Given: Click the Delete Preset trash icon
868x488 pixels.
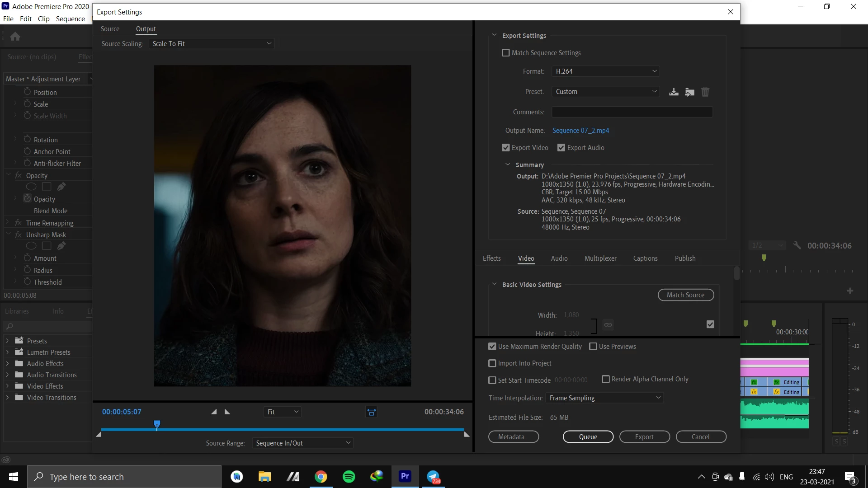Looking at the screenshot, I should [705, 92].
